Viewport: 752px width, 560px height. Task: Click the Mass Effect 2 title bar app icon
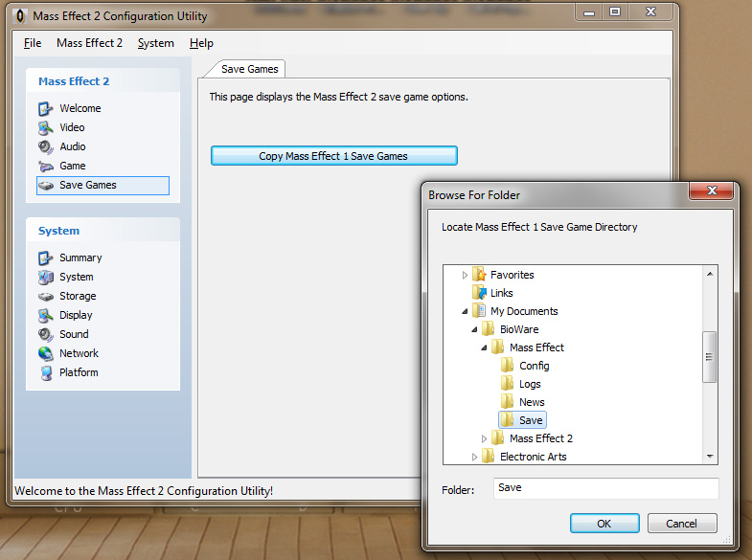(20, 16)
